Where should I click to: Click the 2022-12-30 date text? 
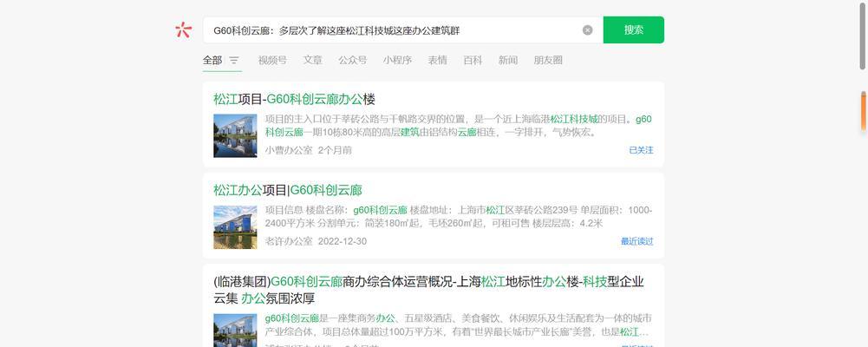pyautogui.click(x=343, y=241)
